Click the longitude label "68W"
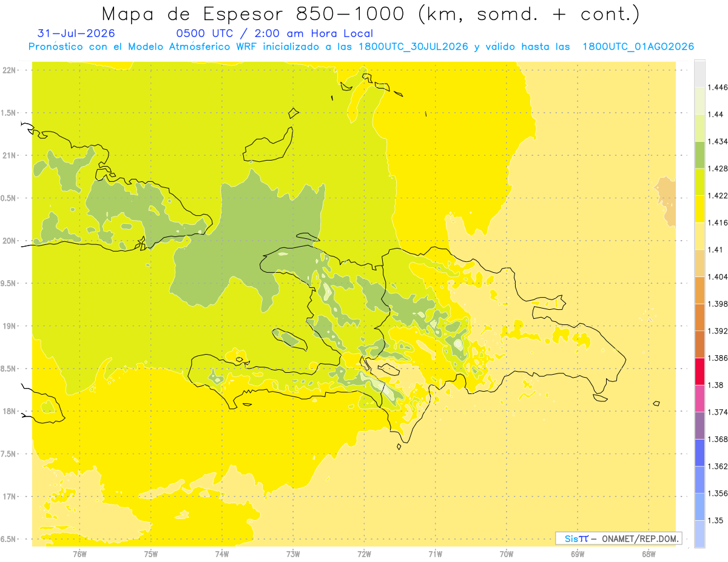Viewport: 728px width, 562px height. click(649, 554)
